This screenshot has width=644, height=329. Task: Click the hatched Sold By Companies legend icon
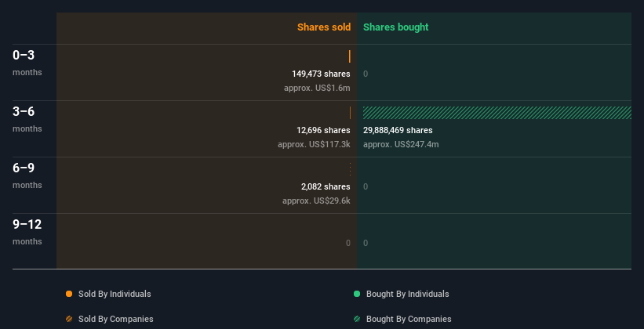(69, 319)
